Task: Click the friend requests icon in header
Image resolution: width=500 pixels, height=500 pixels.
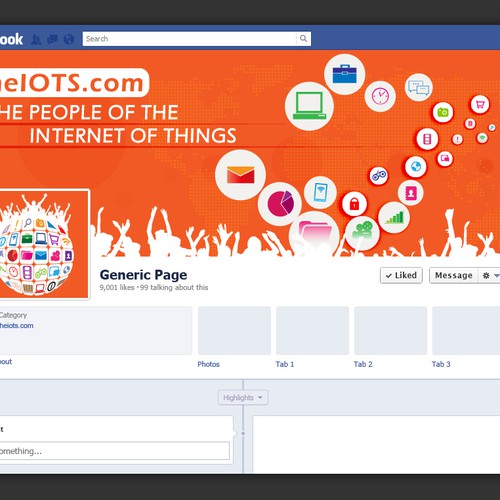Action: pos(36,40)
